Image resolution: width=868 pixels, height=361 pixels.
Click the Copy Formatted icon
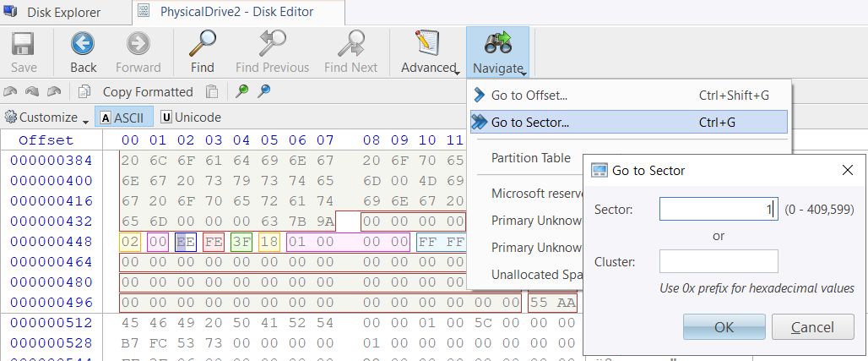84,92
